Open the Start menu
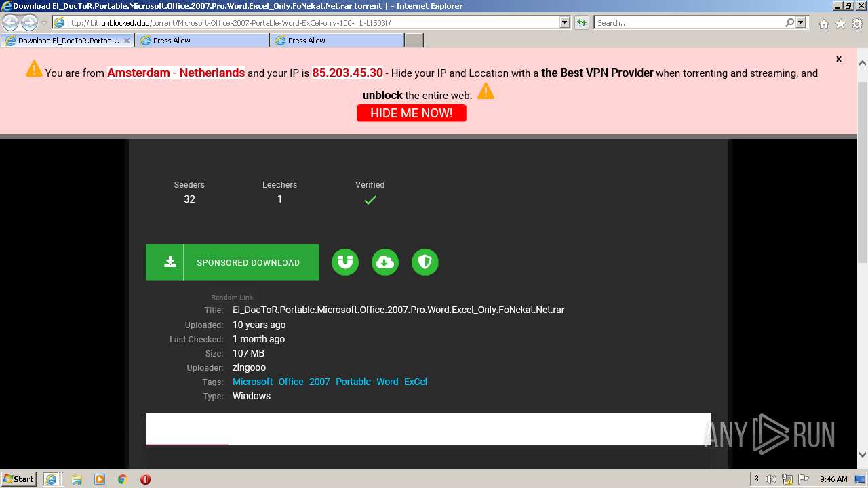 18,479
